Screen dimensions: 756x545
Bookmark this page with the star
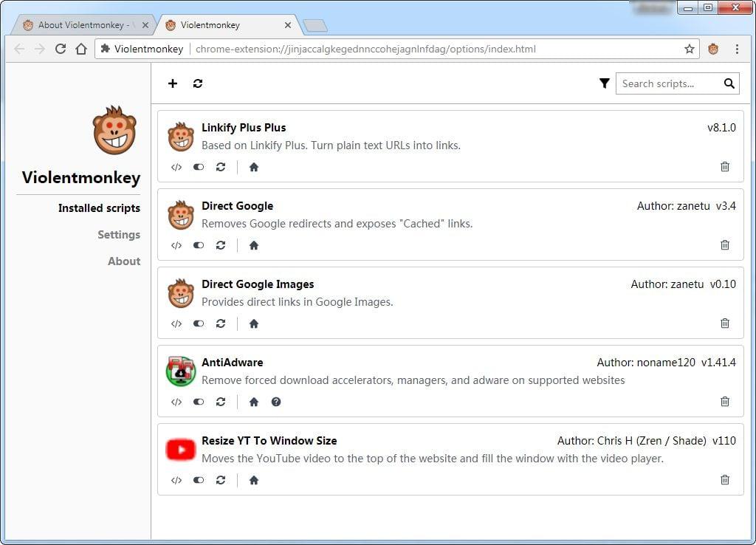click(x=690, y=49)
